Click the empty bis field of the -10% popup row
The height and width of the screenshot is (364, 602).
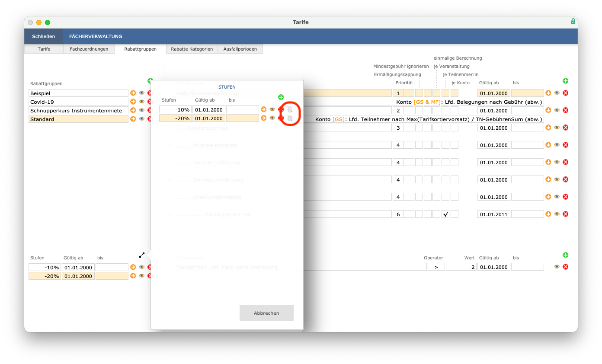(x=242, y=110)
